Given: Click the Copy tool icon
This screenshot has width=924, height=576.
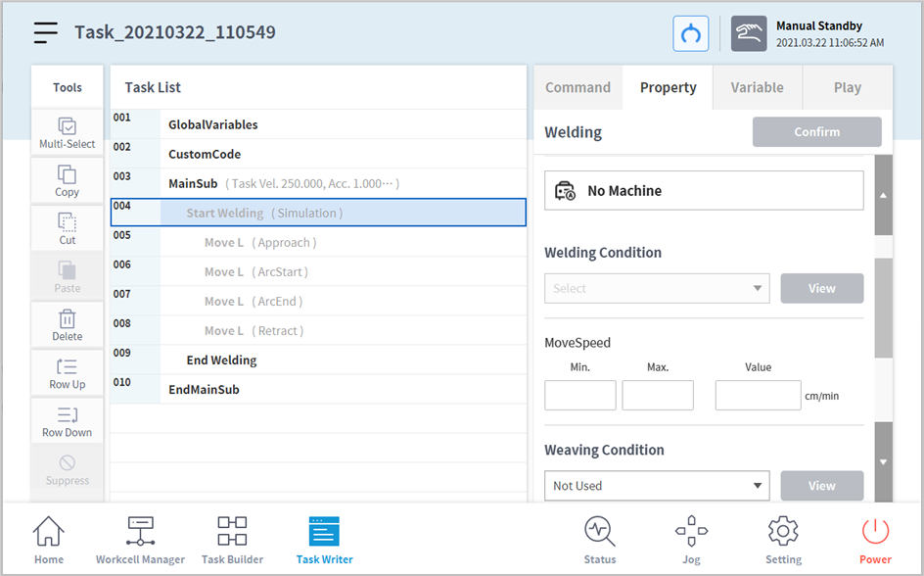Looking at the screenshot, I should 67,180.
